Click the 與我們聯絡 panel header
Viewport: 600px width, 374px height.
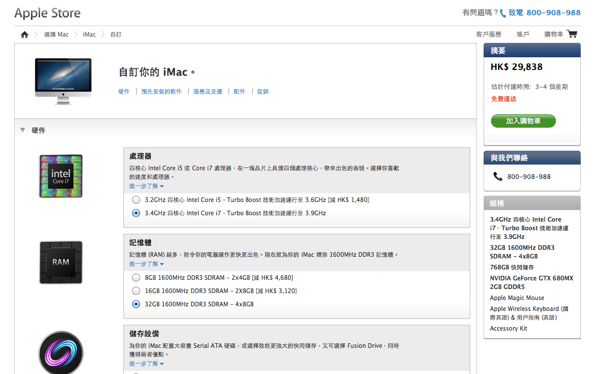pyautogui.click(x=532, y=158)
